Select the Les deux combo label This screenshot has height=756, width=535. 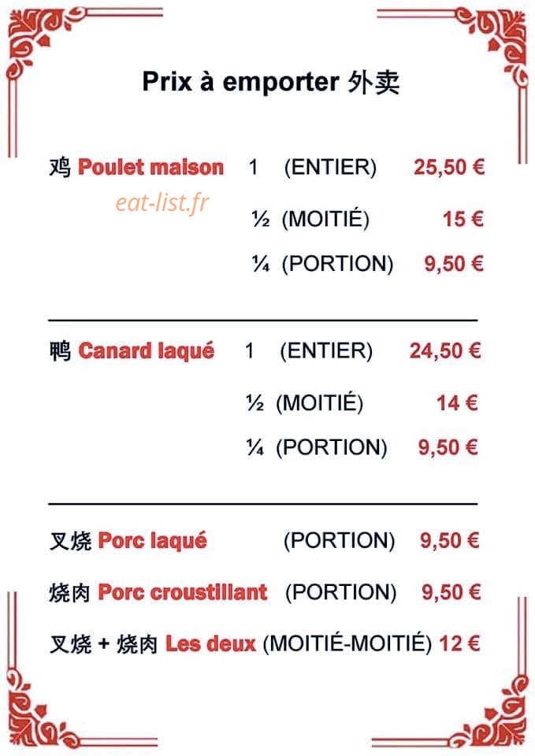(x=210, y=643)
